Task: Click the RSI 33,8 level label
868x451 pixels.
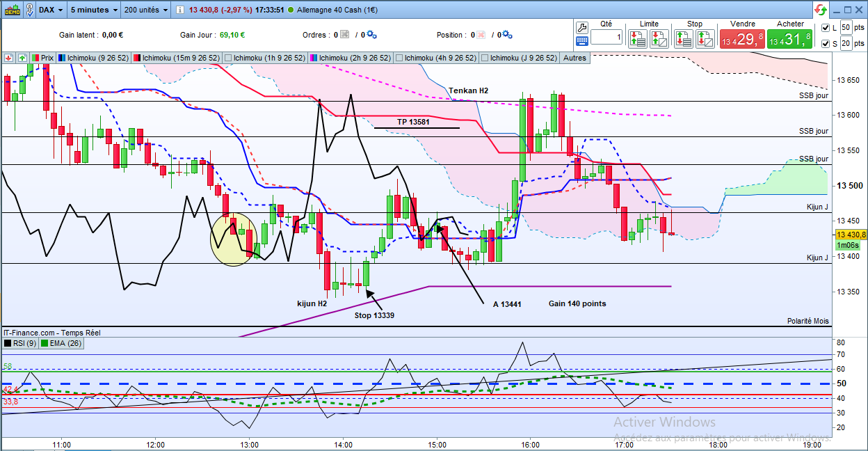Action: click(10, 402)
